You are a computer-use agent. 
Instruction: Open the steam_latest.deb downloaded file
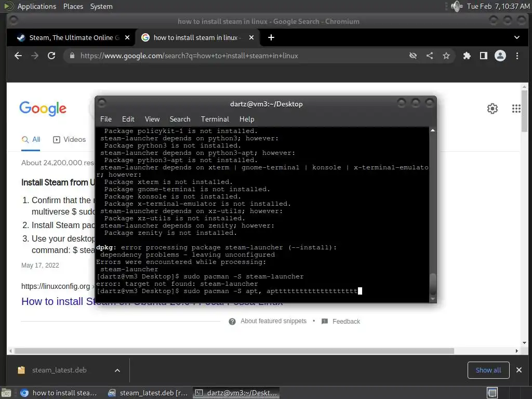[59, 370]
